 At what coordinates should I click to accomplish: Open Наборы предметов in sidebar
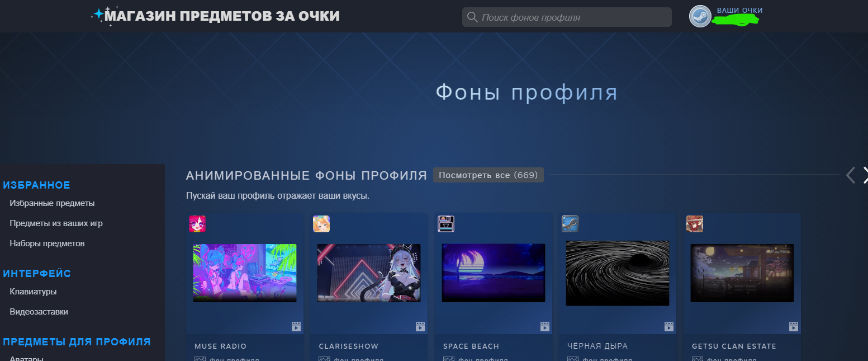(x=47, y=243)
